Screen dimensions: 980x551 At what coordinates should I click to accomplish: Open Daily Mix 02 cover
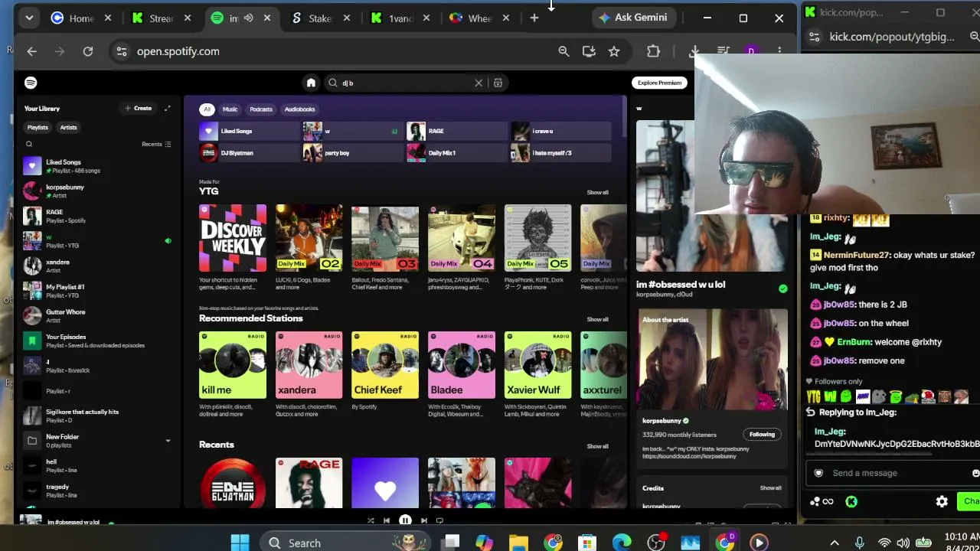[x=309, y=238]
